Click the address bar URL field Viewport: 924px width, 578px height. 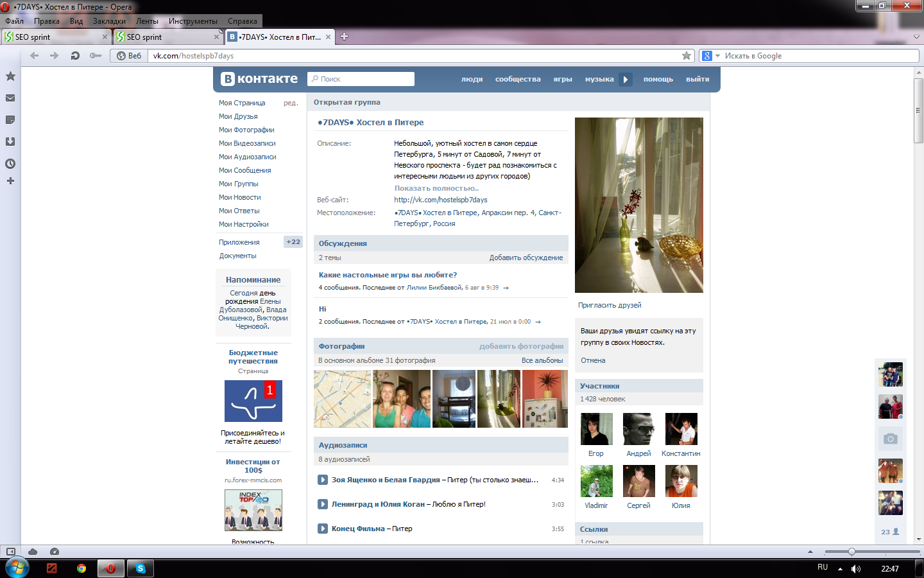point(415,56)
